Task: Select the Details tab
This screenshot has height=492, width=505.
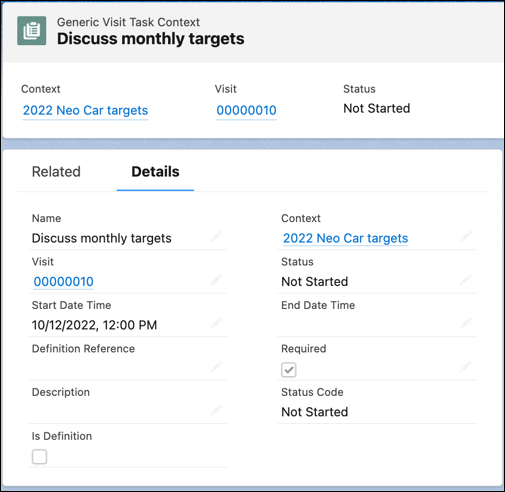Action: [x=155, y=172]
